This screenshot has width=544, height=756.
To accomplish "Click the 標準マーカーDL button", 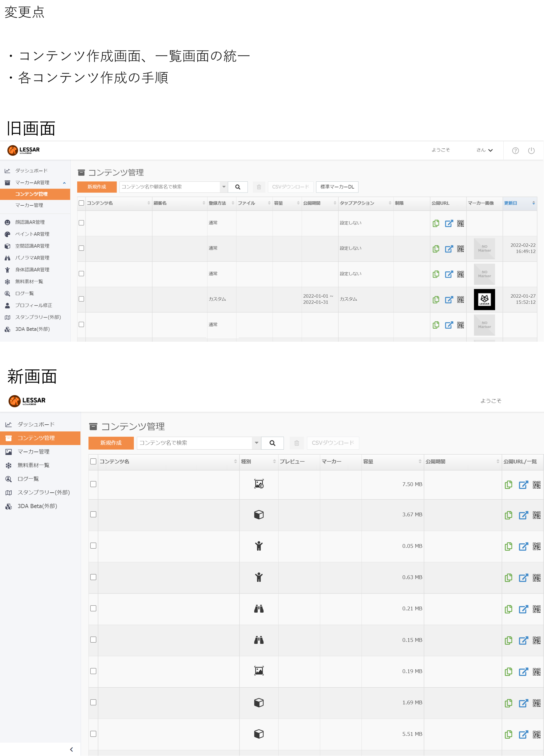I will coord(337,187).
